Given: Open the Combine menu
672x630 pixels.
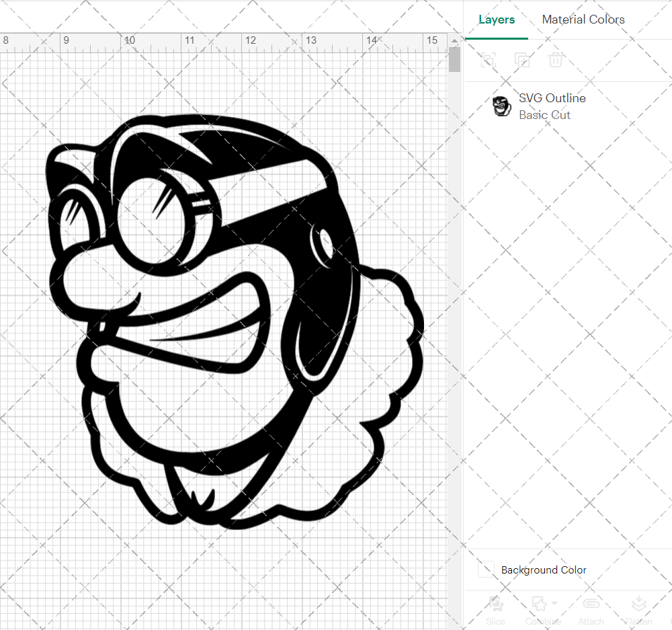Looking at the screenshot, I should 544,611.
